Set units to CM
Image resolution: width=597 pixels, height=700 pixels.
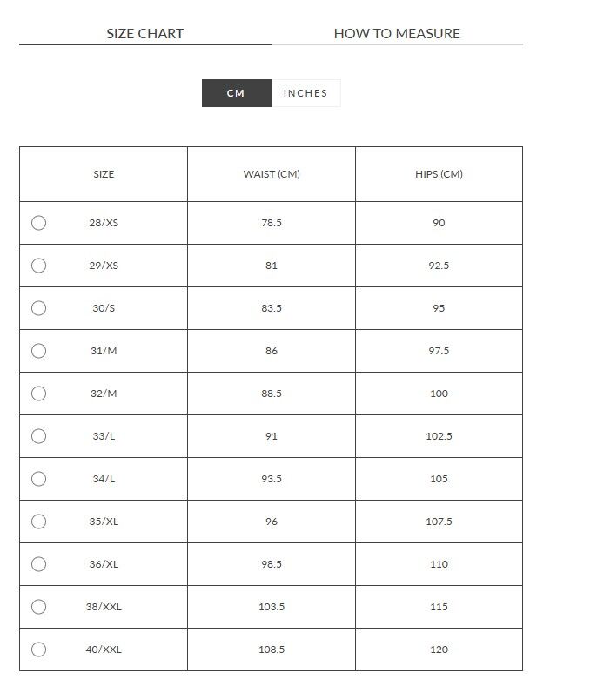click(237, 93)
